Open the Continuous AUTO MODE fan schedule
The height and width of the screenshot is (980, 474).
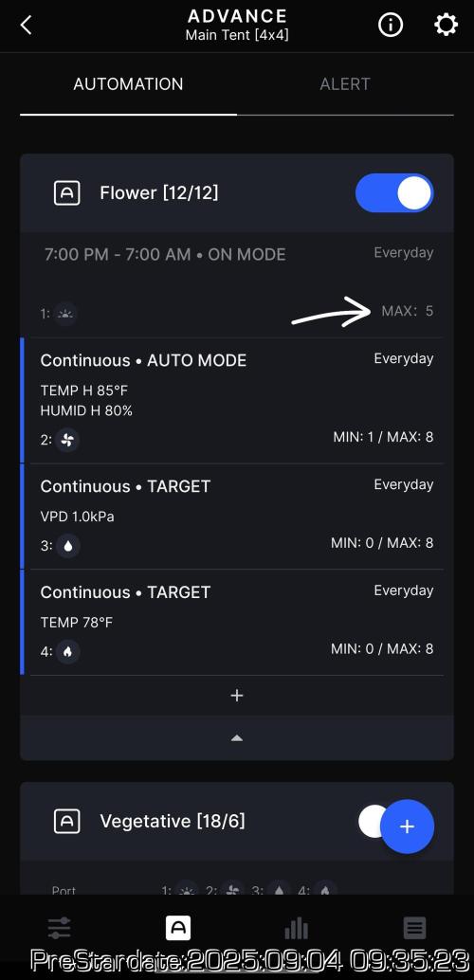tap(236, 401)
